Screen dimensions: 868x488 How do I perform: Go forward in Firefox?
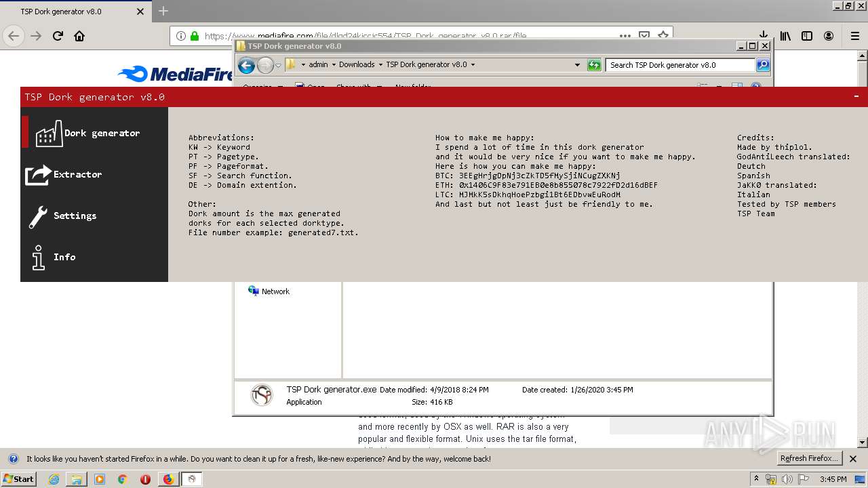click(36, 36)
